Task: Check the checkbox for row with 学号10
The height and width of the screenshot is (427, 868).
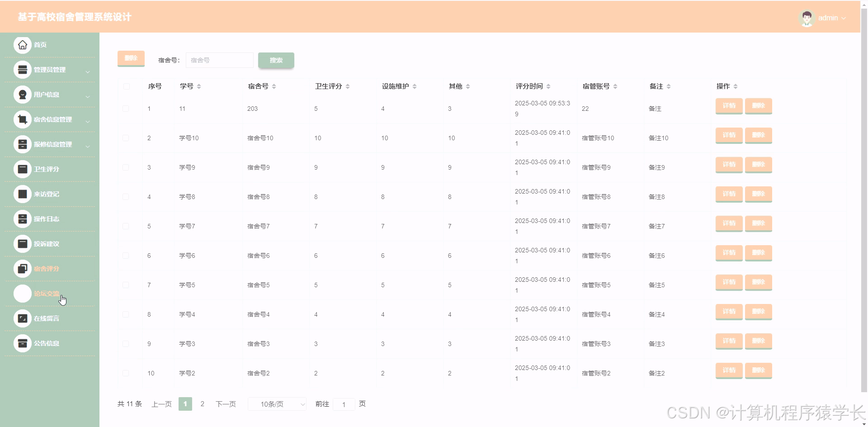Action: [x=126, y=138]
